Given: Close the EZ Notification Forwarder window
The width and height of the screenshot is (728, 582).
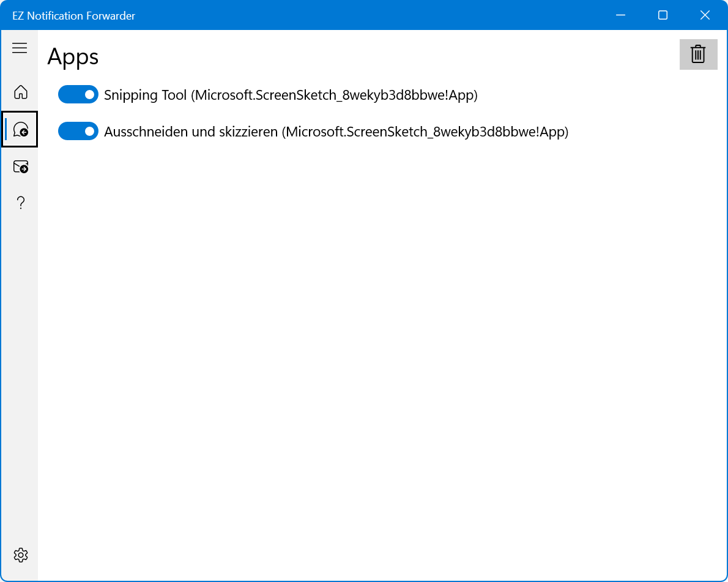Looking at the screenshot, I should 705,15.
